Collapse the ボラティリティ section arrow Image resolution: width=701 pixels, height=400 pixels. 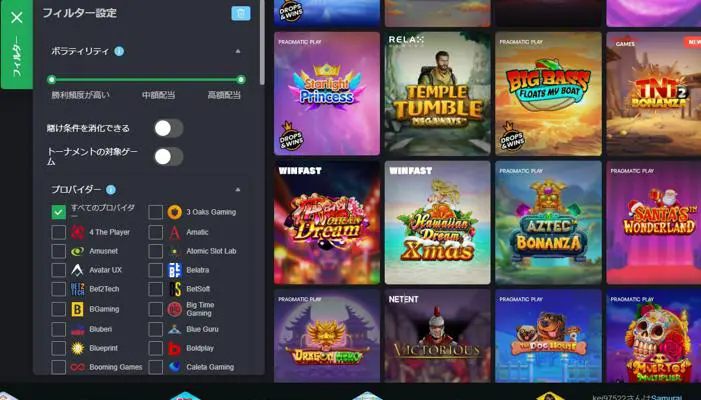tap(238, 51)
